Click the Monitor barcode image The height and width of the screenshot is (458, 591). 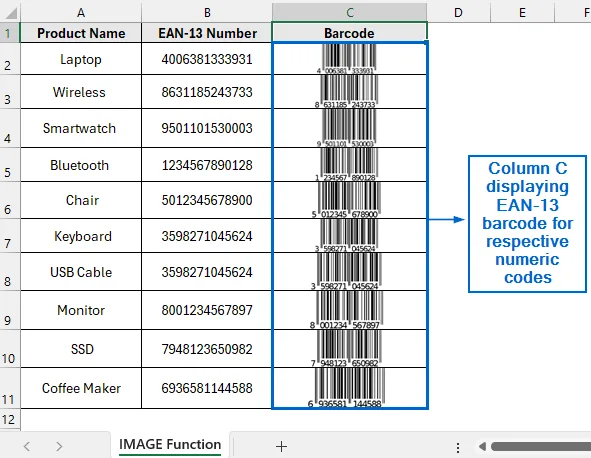coord(346,310)
